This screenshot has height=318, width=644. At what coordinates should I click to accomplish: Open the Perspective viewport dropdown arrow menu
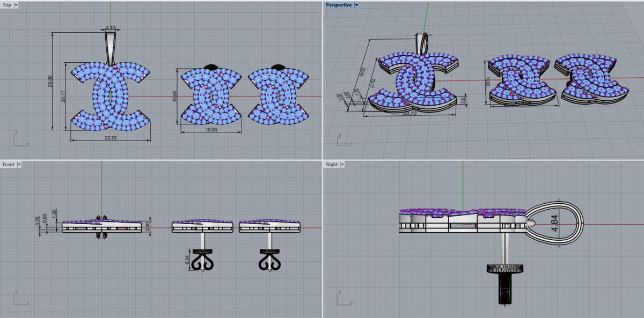(357, 5)
